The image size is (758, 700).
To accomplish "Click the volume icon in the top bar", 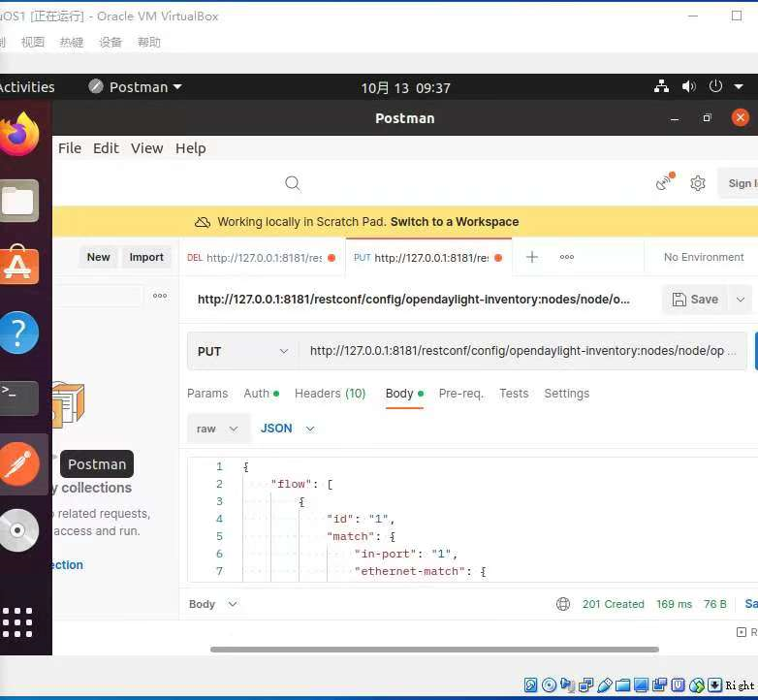I will coord(689,86).
